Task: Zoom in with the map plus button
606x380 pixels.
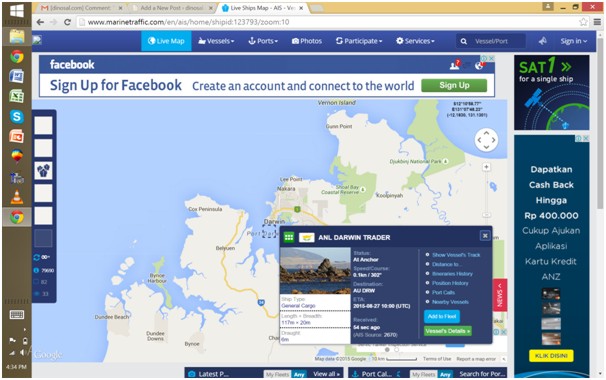Action: [x=486, y=167]
